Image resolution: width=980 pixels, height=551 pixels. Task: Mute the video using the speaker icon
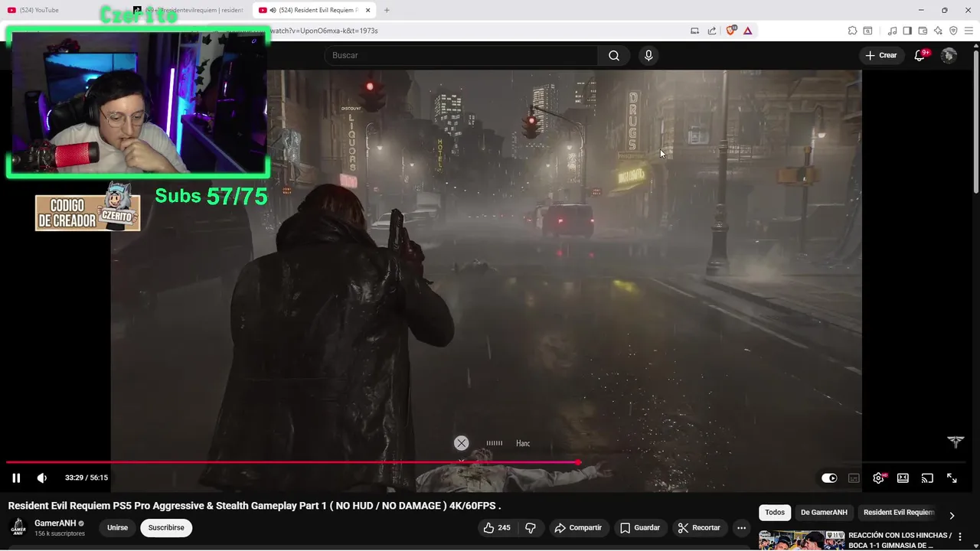[x=42, y=478]
